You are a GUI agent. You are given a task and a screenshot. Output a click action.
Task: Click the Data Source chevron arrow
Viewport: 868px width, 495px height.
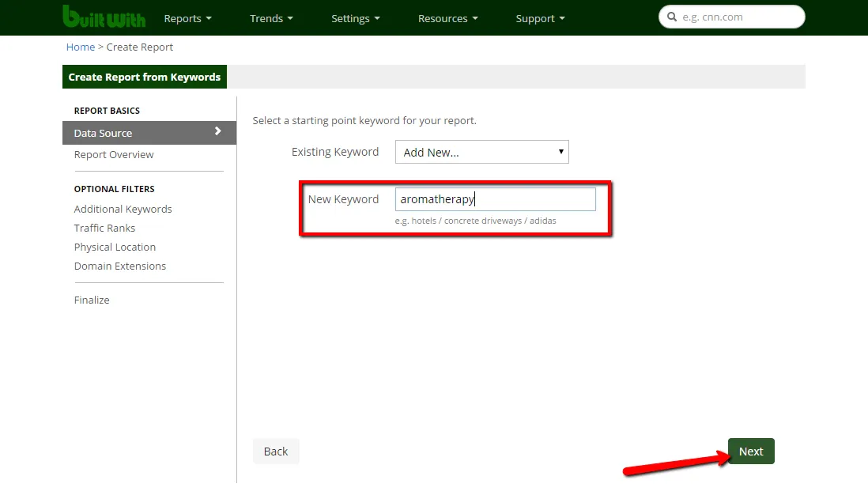click(x=218, y=132)
